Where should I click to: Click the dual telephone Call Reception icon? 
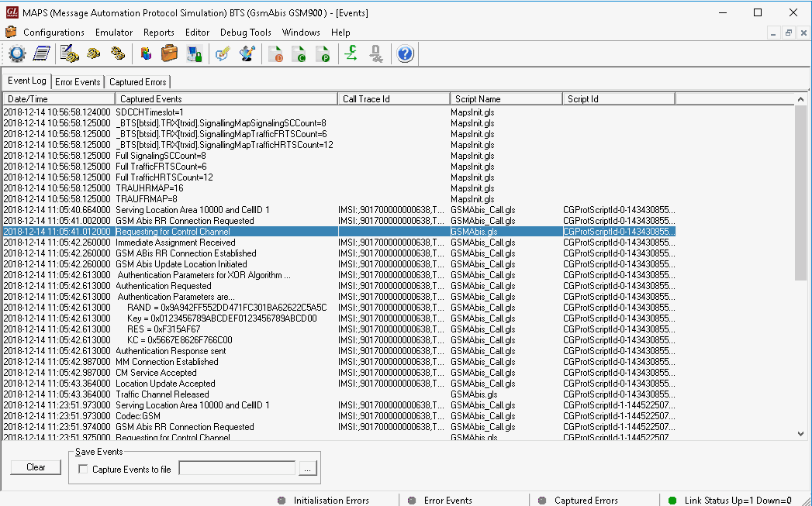[117, 53]
